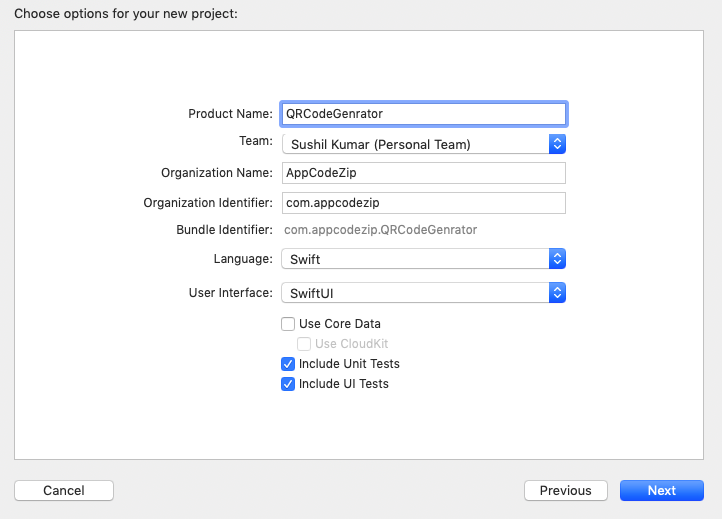Click the Product Name text field
This screenshot has height=519, width=722.
[424, 114]
